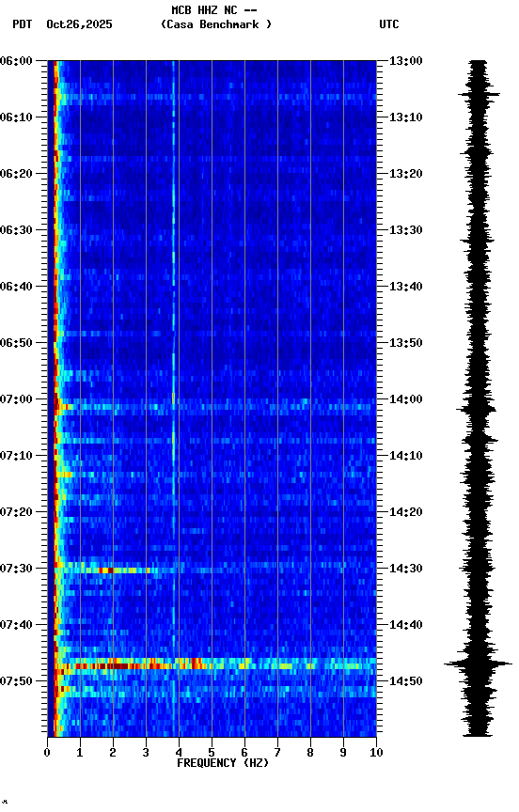Click the 13:50 UTC time label

(x=406, y=343)
